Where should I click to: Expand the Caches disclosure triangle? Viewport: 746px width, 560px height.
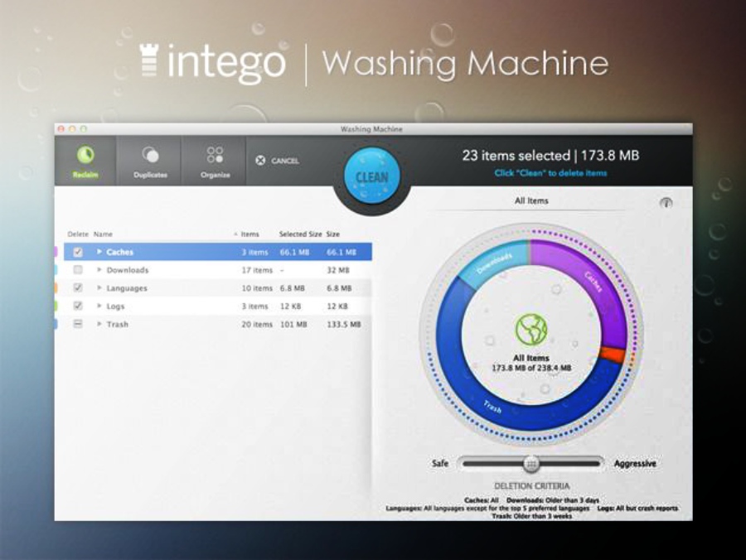click(x=99, y=252)
